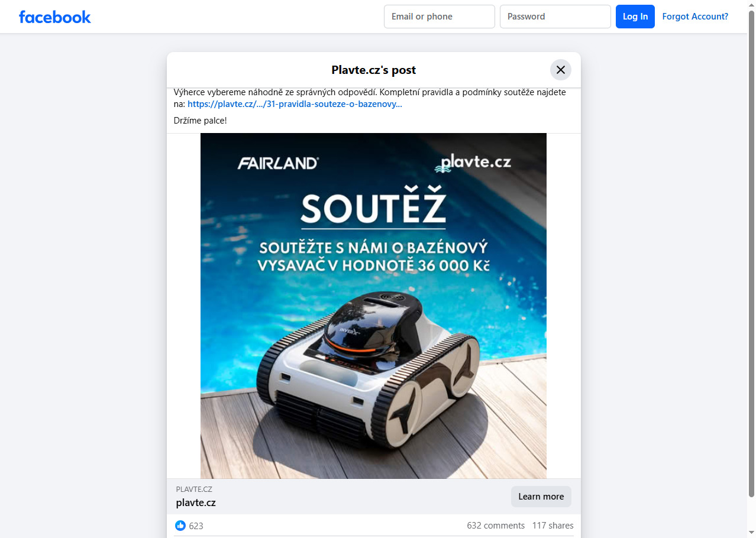
Task: Click the "Plavte.cz's post" heading
Action: click(x=373, y=70)
